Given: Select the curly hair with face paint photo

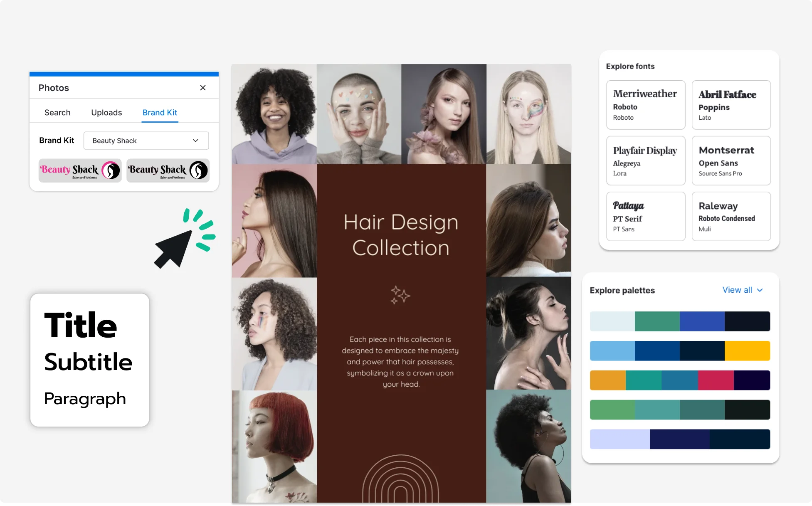Looking at the screenshot, I should pyautogui.click(x=274, y=334).
